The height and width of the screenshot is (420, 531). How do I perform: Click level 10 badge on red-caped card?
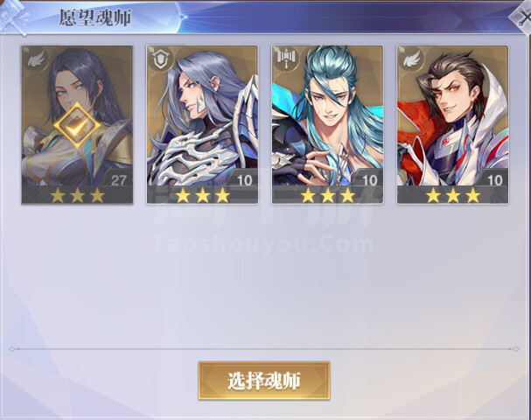coord(494,180)
